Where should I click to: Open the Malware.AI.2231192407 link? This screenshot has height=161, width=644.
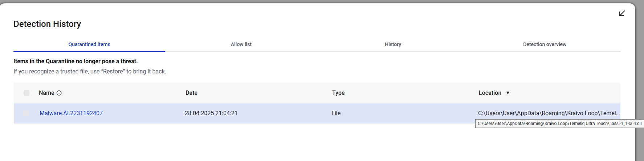(71, 113)
